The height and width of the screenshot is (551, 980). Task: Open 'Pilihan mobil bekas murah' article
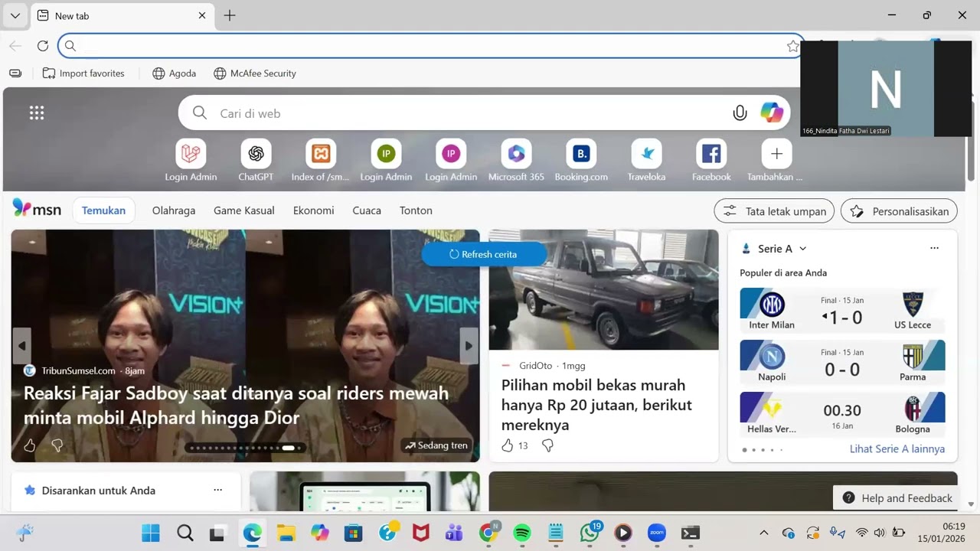[596, 405]
